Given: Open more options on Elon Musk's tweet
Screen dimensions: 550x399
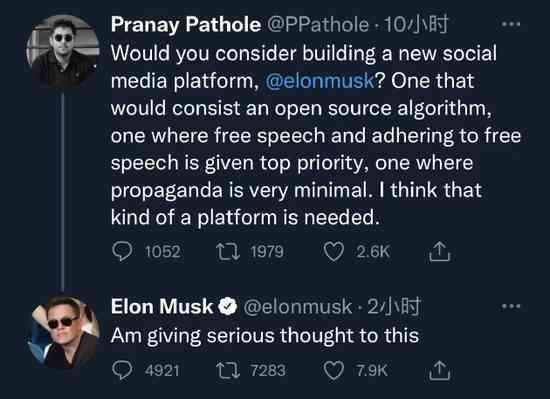Looking at the screenshot, I should [511, 306].
